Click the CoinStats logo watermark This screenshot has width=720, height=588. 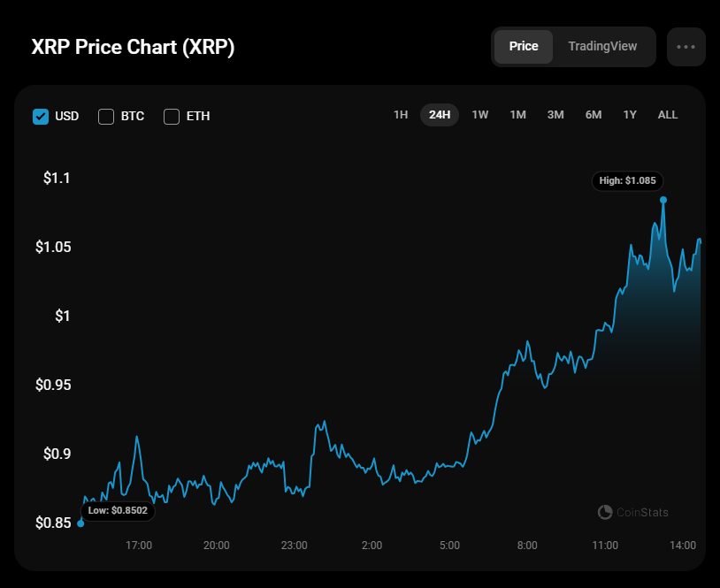pyautogui.click(x=633, y=512)
